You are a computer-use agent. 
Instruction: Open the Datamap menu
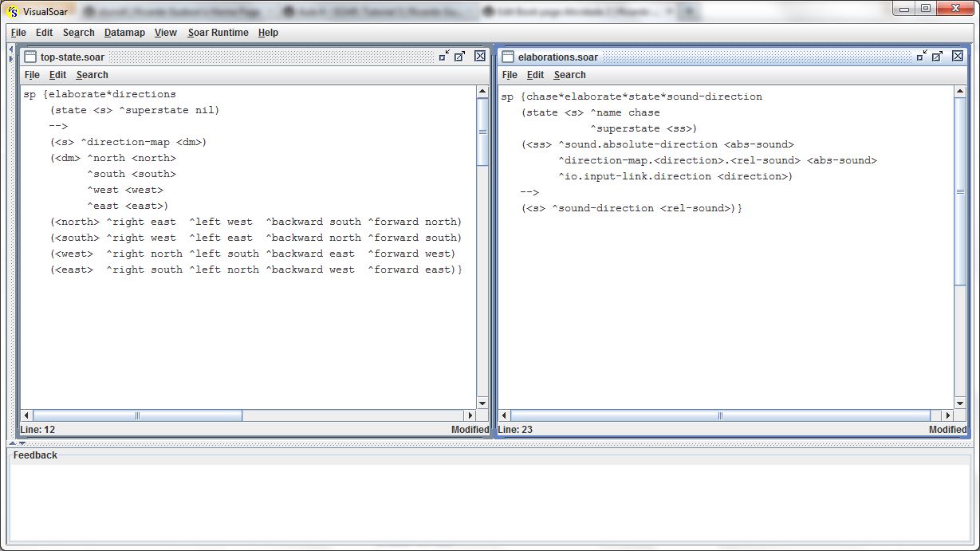(124, 33)
